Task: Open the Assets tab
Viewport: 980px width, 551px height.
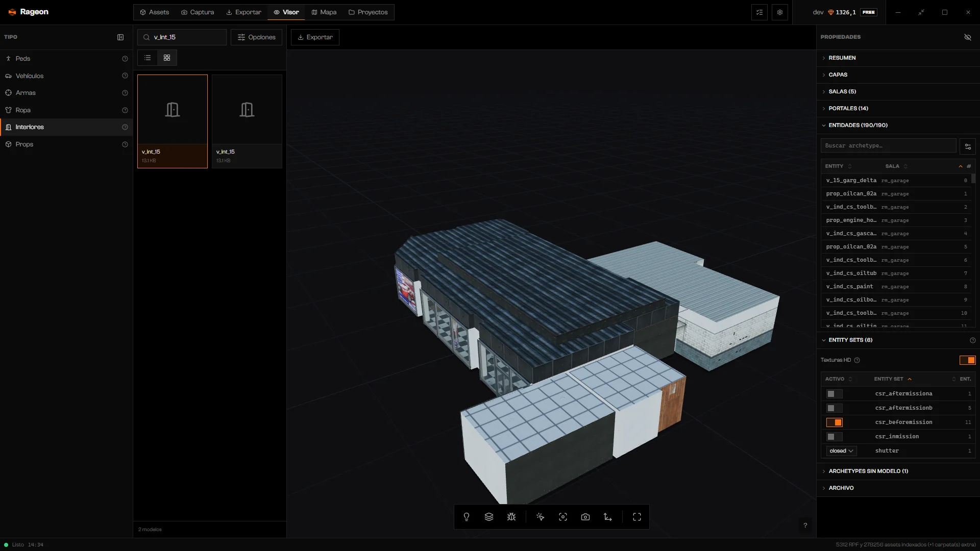Action: pyautogui.click(x=154, y=12)
